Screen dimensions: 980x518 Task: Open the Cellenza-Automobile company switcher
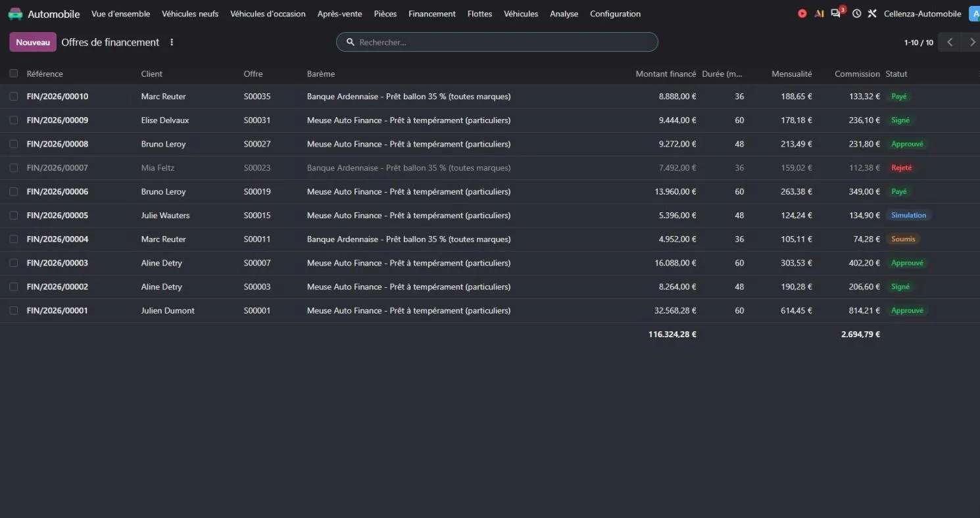(x=922, y=14)
